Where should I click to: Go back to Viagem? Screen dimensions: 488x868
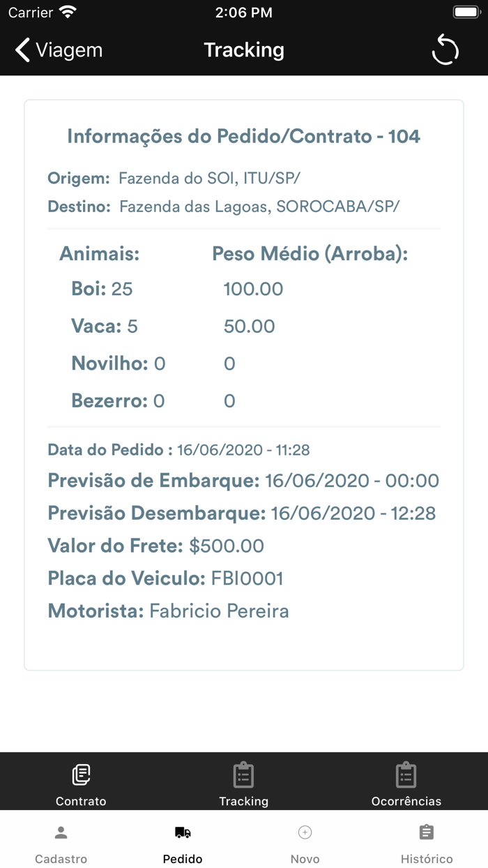[68, 50]
